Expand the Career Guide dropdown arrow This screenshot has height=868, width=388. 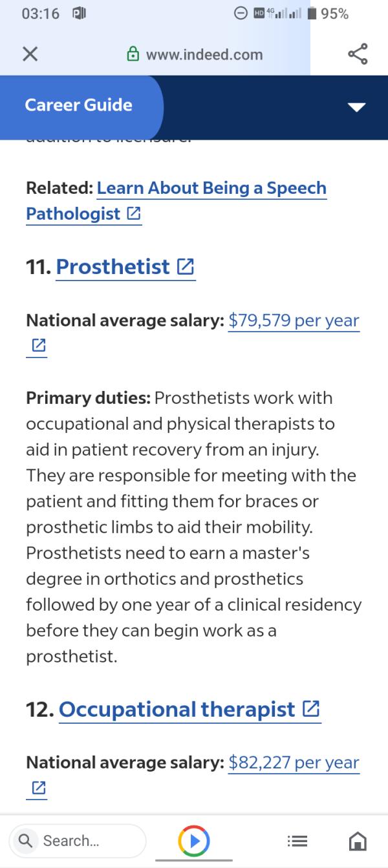[356, 107]
